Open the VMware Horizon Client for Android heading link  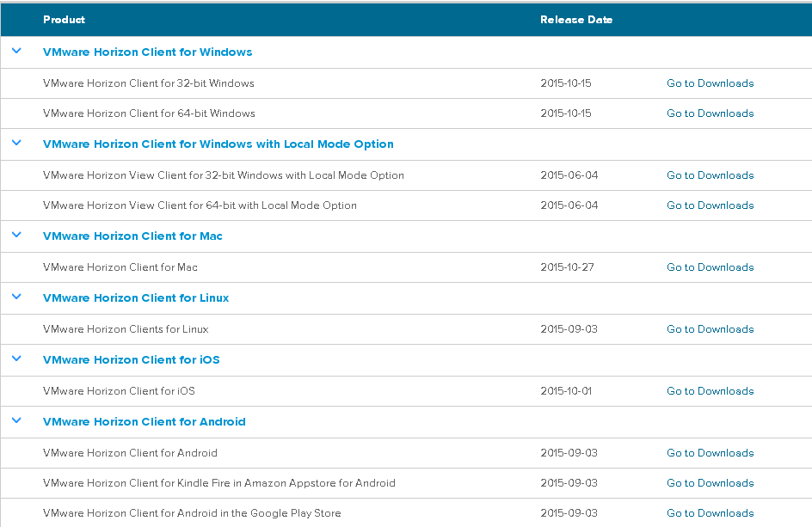pyautogui.click(x=144, y=421)
